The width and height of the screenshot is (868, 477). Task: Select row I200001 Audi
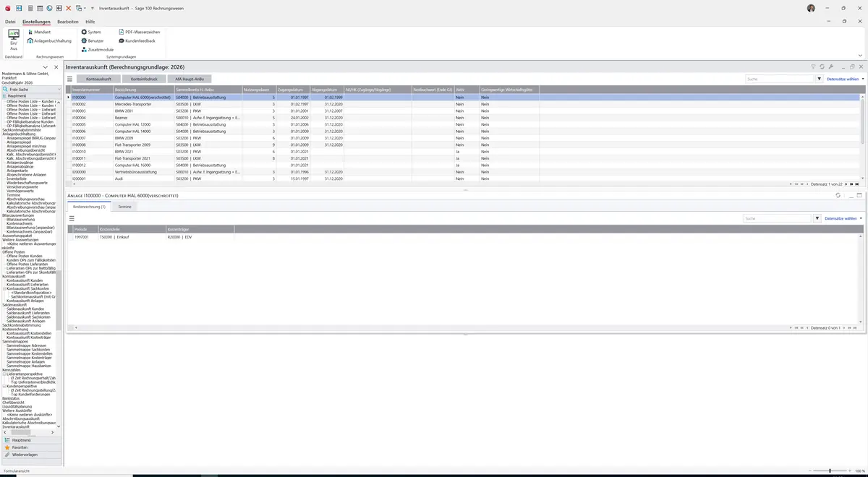tap(463, 179)
